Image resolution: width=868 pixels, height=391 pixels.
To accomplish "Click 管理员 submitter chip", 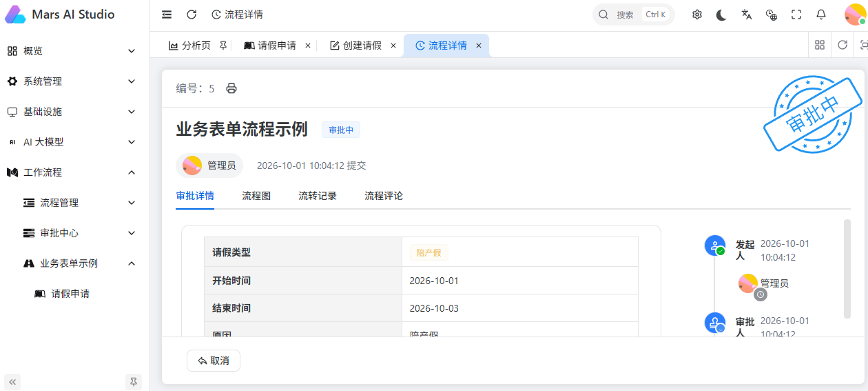I will point(209,166).
